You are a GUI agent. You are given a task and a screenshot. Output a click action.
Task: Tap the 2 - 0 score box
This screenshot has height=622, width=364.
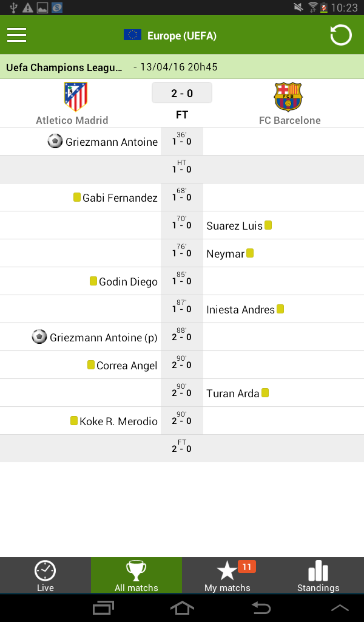[182, 94]
